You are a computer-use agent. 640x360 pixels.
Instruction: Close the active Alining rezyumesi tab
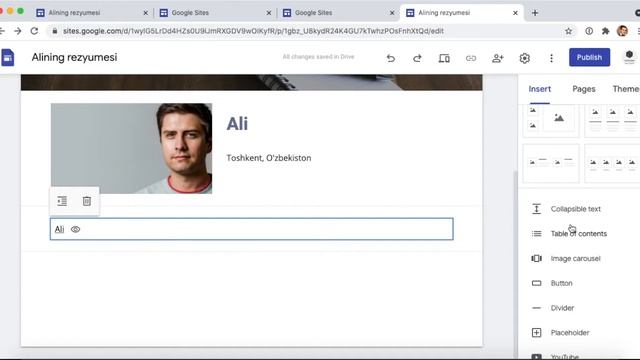click(515, 13)
